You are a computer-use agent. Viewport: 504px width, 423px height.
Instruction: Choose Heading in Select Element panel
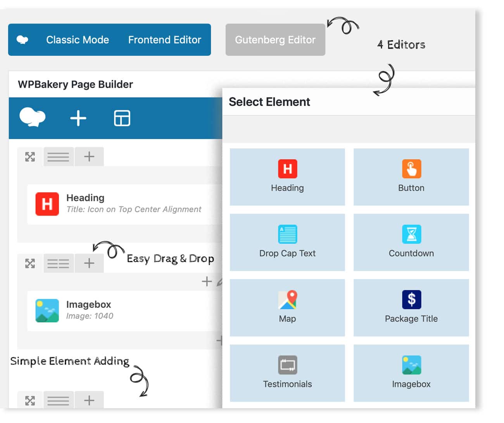pos(287,177)
